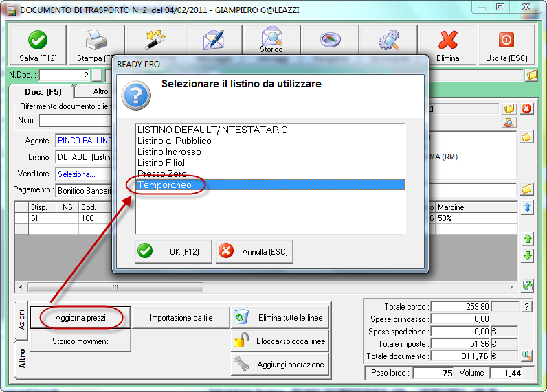
Task: Click the NS column header
Action: click(x=67, y=207)
